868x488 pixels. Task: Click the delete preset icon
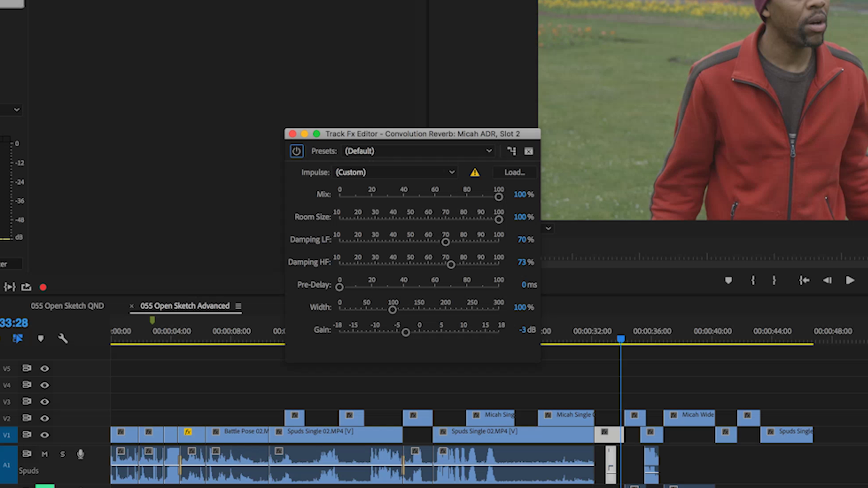coord(528,151)
